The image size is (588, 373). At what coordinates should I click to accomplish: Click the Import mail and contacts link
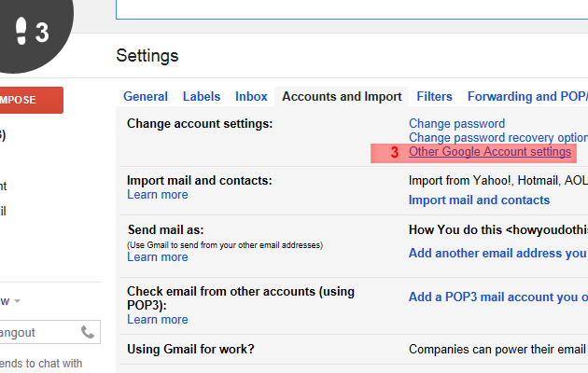(479, 200)
